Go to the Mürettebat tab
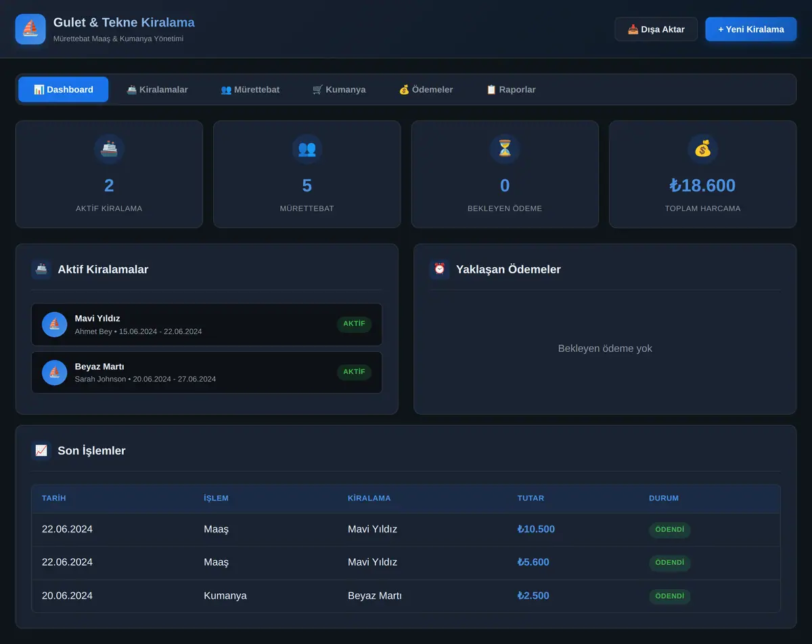Image resolution: width=812 pixels, height=644 pixels. pyautogui.click(x=250, y=89)
